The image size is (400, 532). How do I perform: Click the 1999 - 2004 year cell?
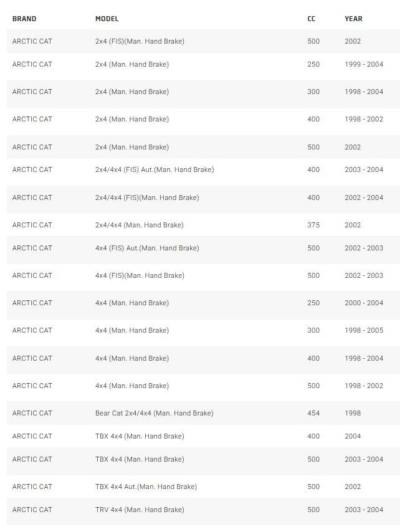[x=364, y=64]
